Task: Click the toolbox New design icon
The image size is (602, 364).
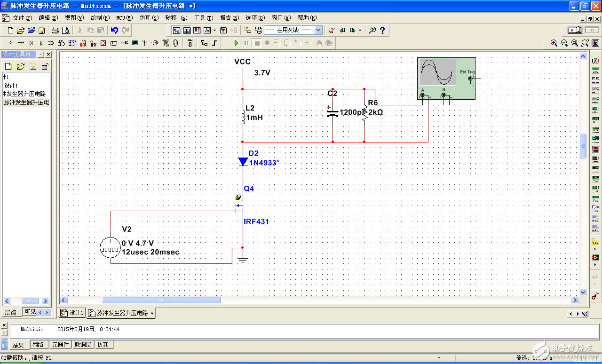Action: pos(8,66)
